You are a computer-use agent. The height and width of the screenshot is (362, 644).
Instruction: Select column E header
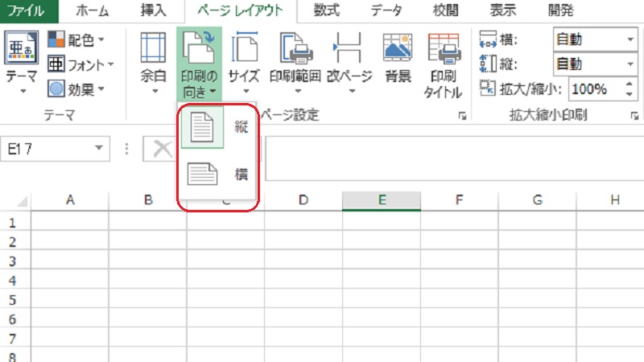[x=381, y=200]
